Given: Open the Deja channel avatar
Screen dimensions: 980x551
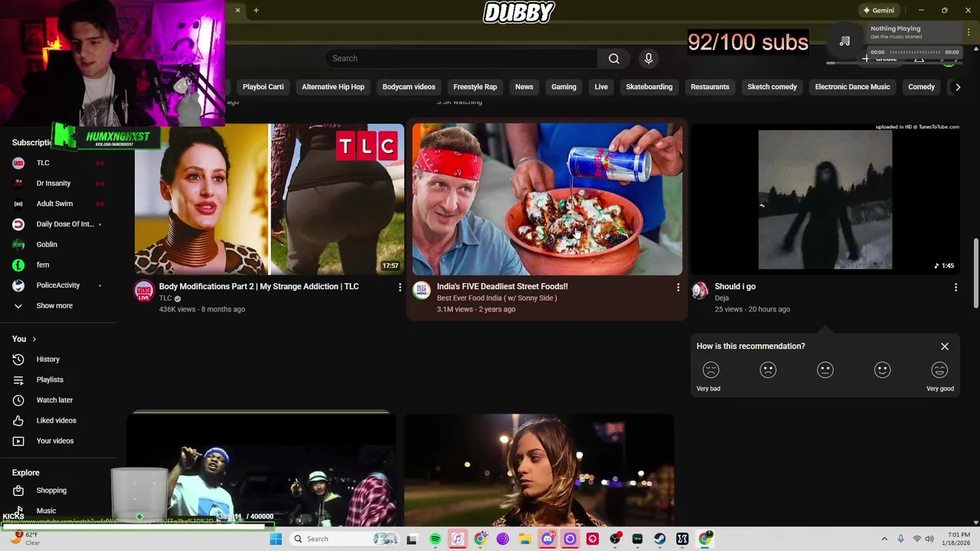Looking at the screenshot, I should (x=700, y=291).
